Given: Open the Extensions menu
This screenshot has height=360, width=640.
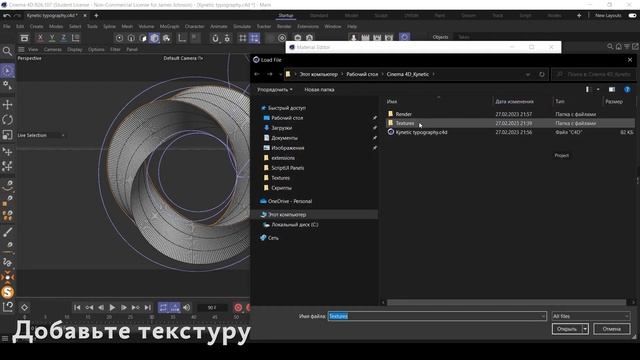Looking at the screenshot, I should tap(308, 26).
